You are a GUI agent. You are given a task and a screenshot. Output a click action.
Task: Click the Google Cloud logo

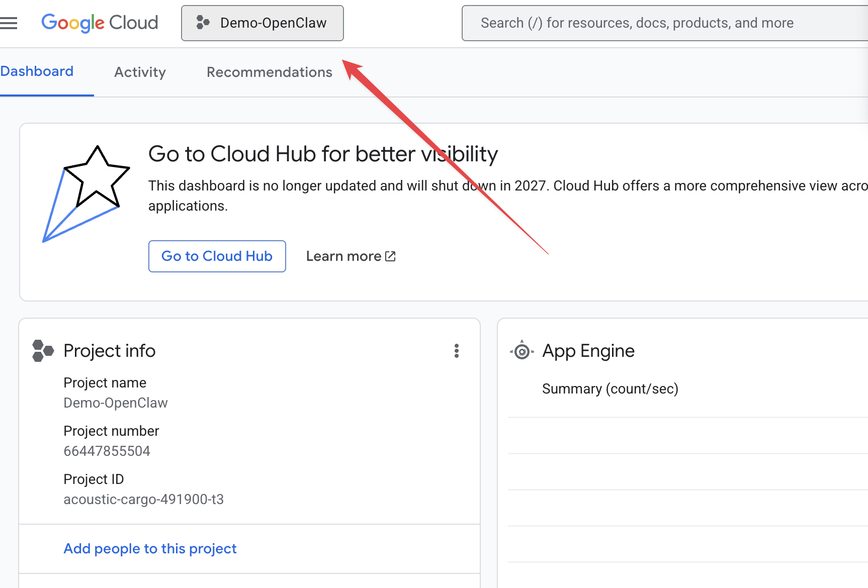point(99,23)
